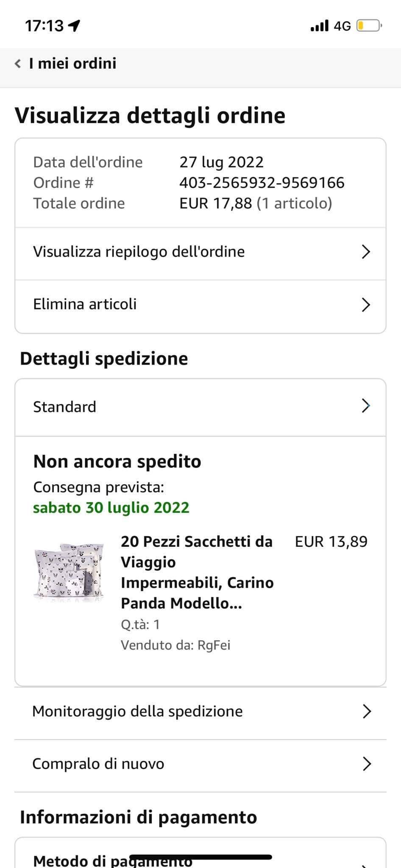Tap the location arrow icon near the clock
Screen dimensions: 401x868
coord(74,26)
